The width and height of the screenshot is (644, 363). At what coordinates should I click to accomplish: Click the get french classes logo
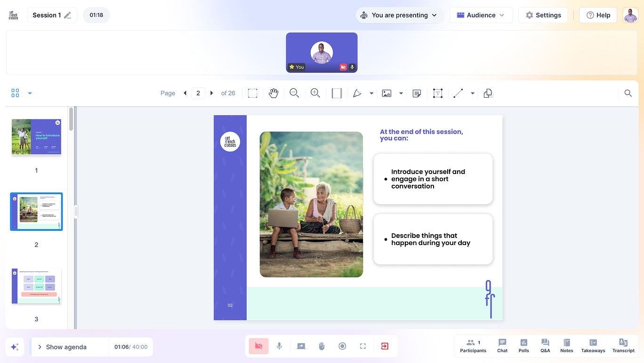coord(14,15)
